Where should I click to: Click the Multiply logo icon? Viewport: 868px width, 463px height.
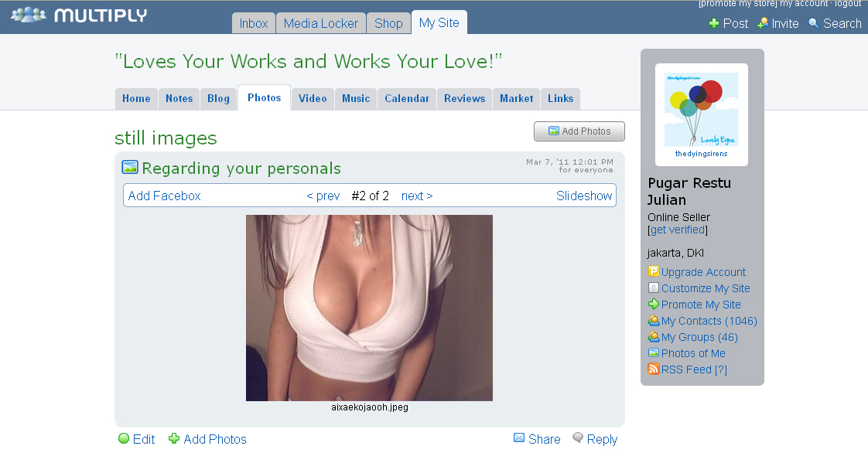point(28,15)
